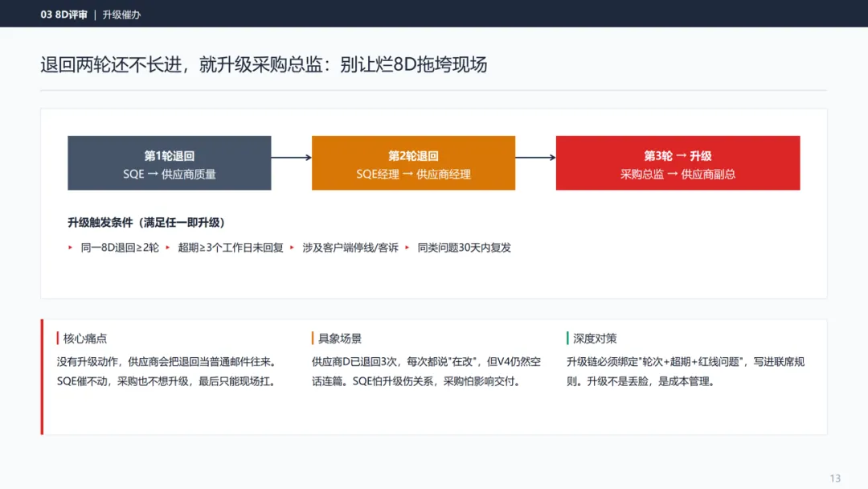Select the text "采购总监 → 供应商副总"
Screen dimensions: 868x489
pyautogui.click(x=678, y=174)
